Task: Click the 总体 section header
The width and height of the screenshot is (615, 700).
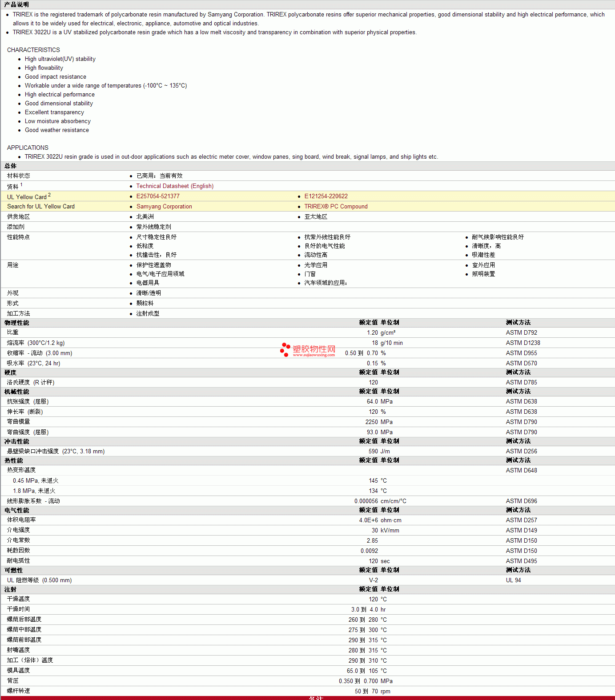Action: coord(11,166)
